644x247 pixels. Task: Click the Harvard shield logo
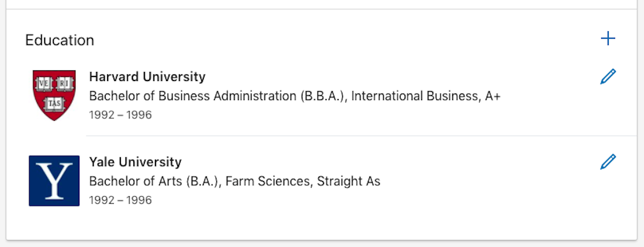pyautogui.click(x=54, y=95)
